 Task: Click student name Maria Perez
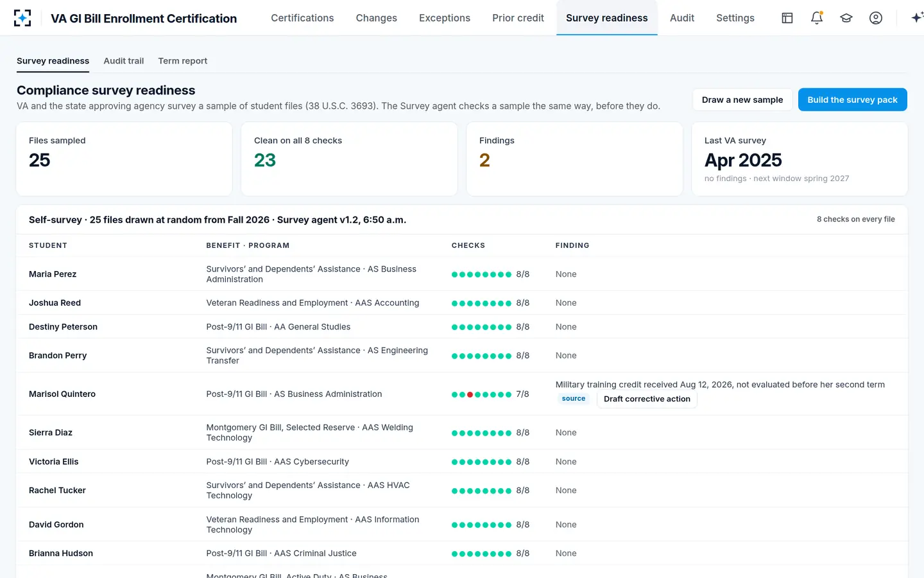[x=53, y=274]
